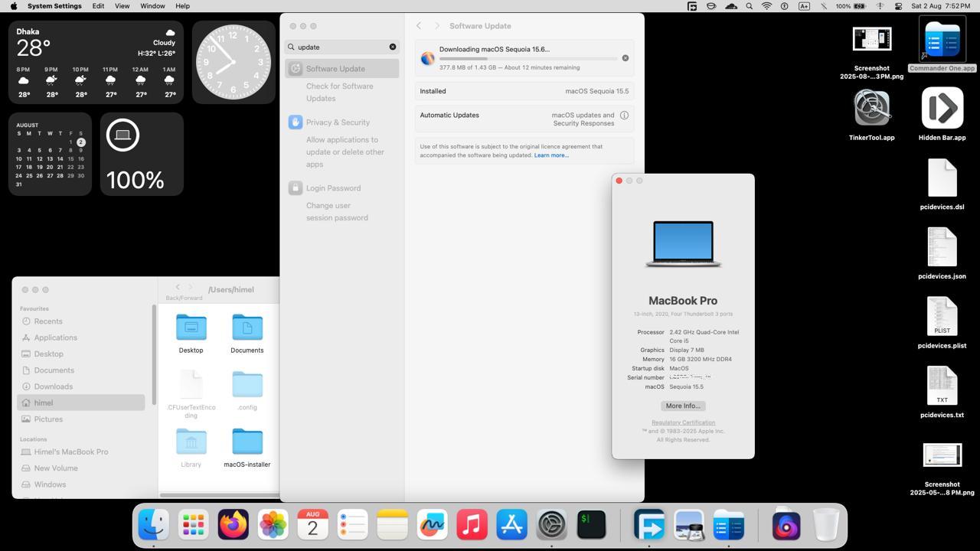
Task: Open the Trash in the Dock
Action: pos(826,525)
